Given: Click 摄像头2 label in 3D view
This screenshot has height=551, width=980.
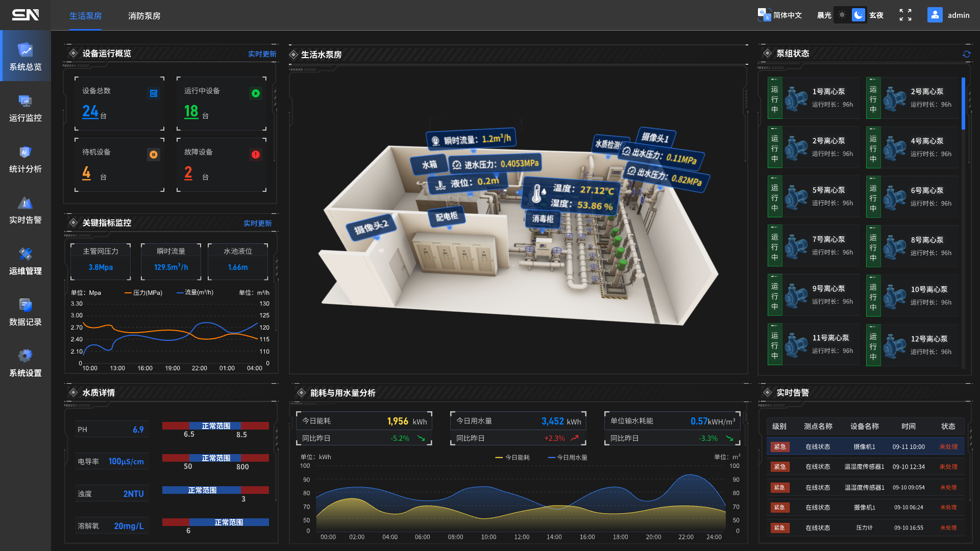Looking at the screenshot, I should [x=371, y=227].
